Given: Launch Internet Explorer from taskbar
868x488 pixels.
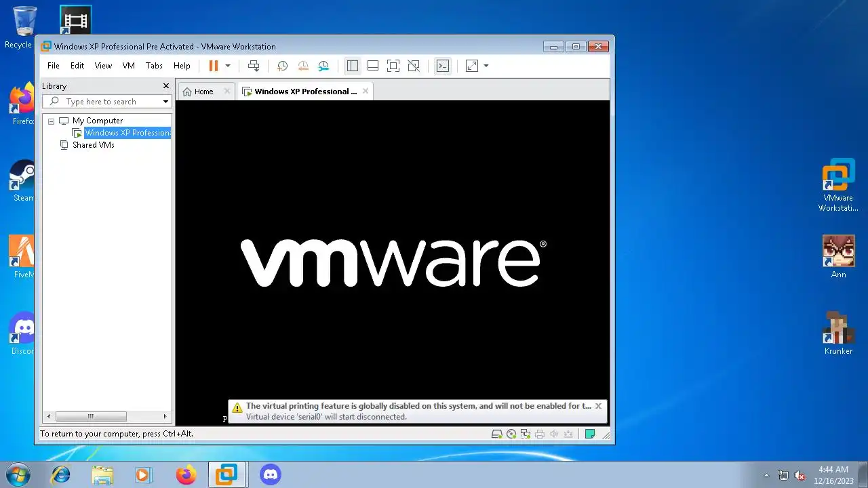Looking at the screenshot, I should 61,474.
